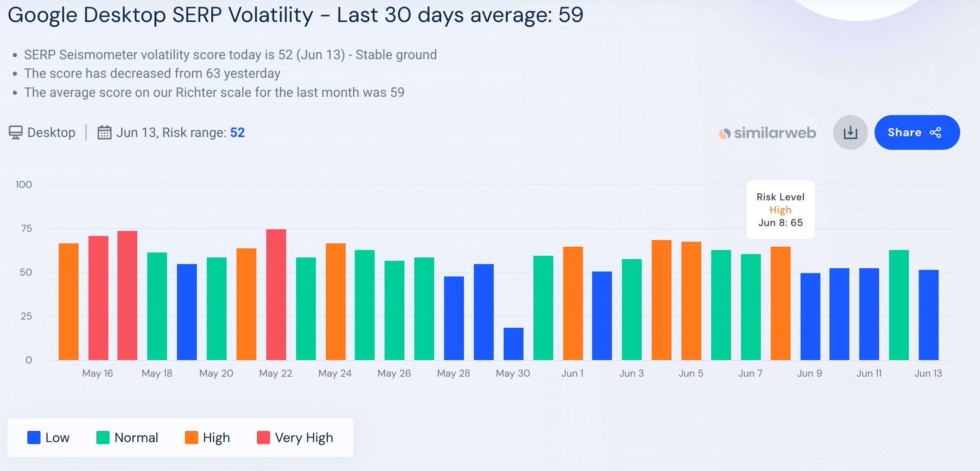This screenshot has height=471, width=980.
Task: Click the Jun 13 date label
Action: (x=928, y=373)
